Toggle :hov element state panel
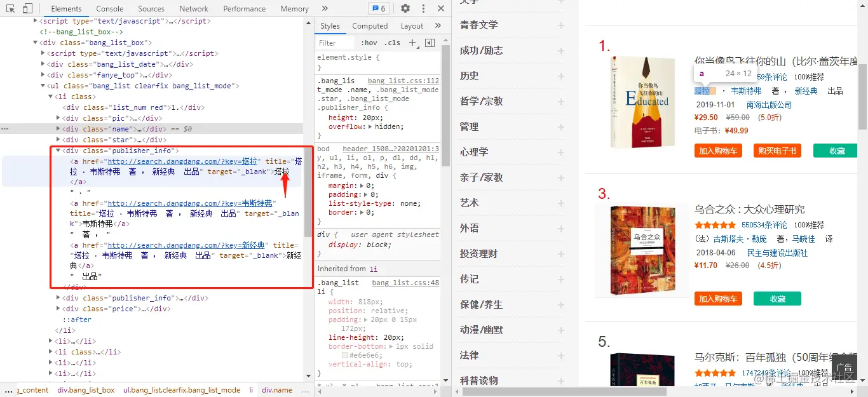This screenshot has width=868, height=397. 369,43
